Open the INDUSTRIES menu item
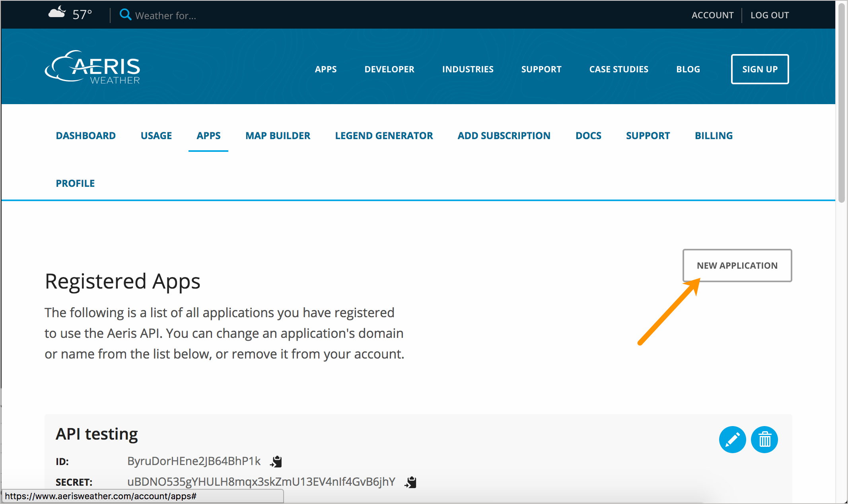Screen dimensions: 848x504 pyautogui.click(x=468, y=69)
